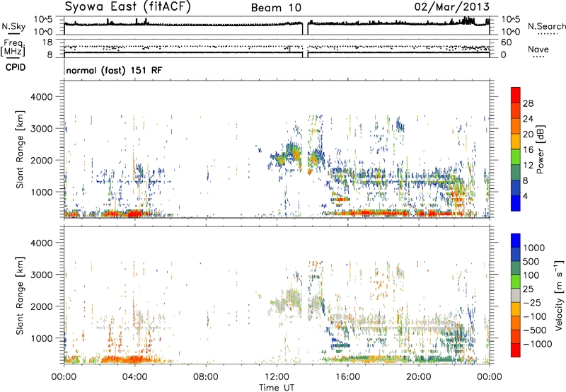Pick the red bottom Velocity swatch

pos(516,350)
